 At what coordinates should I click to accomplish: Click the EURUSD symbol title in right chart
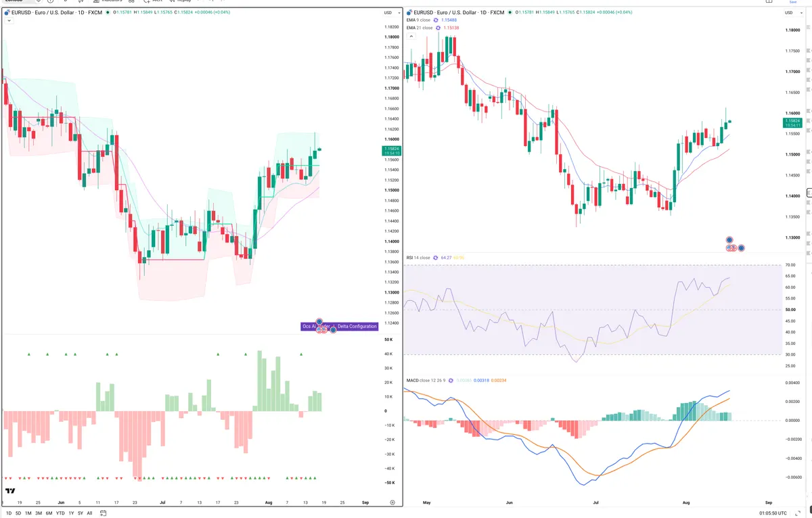(460, 12)
